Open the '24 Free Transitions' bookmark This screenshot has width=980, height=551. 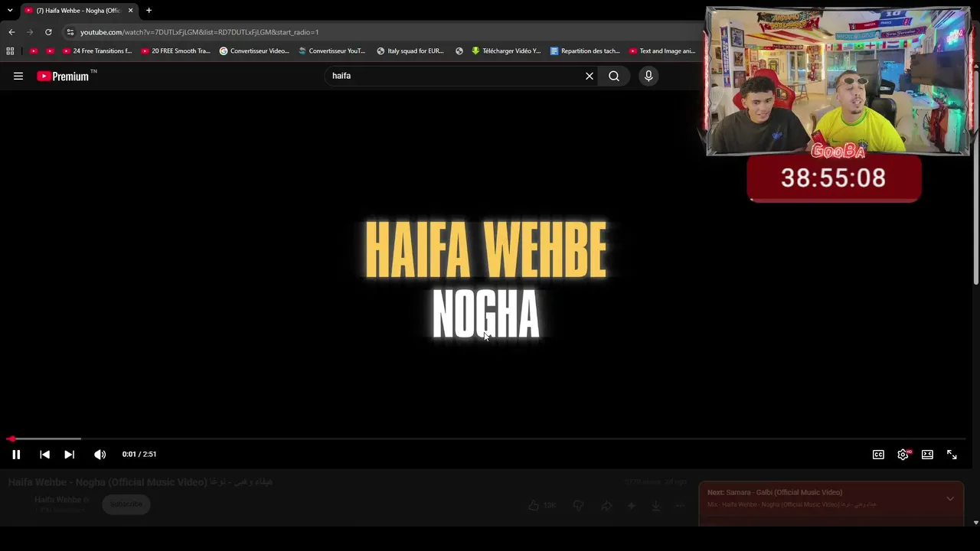[x=96, y=51]
